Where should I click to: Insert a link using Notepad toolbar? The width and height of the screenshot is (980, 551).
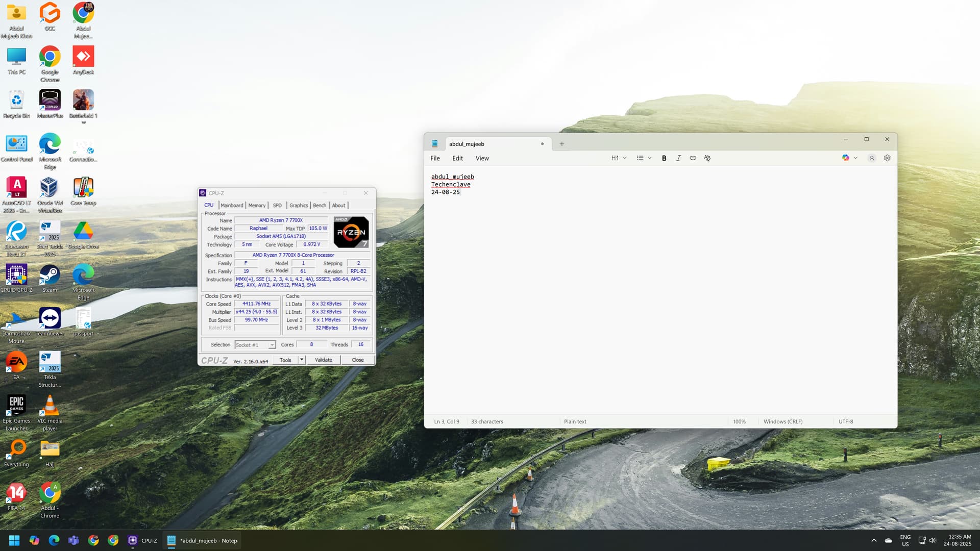pyautogui.click(x=693, y=158)
